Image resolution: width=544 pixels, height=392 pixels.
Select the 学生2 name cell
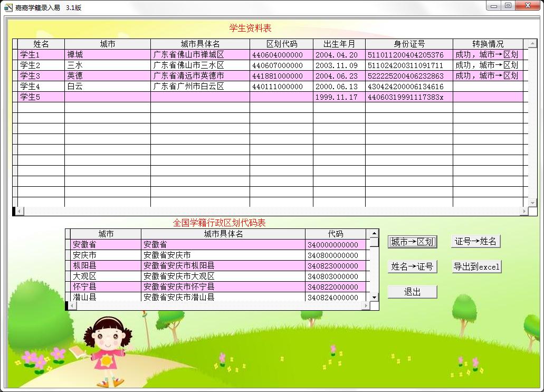[41, 65]
